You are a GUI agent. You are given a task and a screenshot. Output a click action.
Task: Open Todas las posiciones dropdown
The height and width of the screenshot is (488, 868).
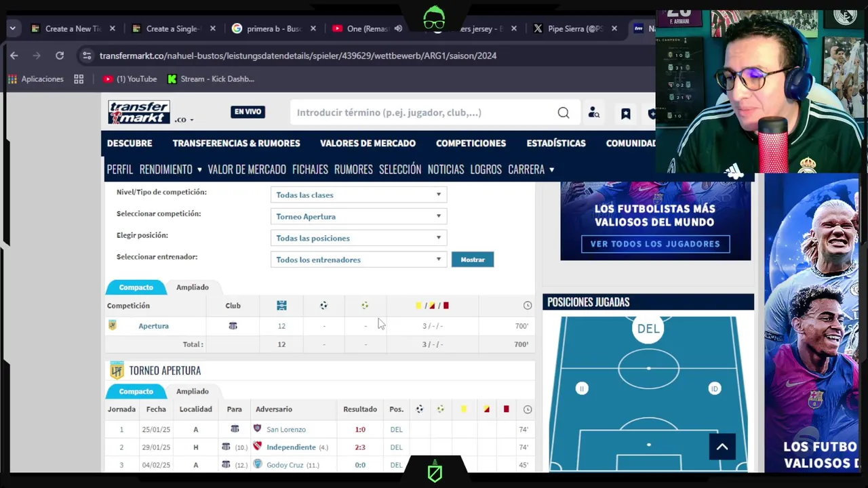coord(358,238)
